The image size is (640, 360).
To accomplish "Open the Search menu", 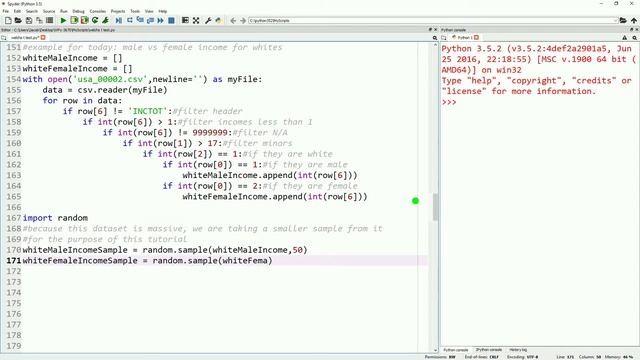I will [31, 11].
